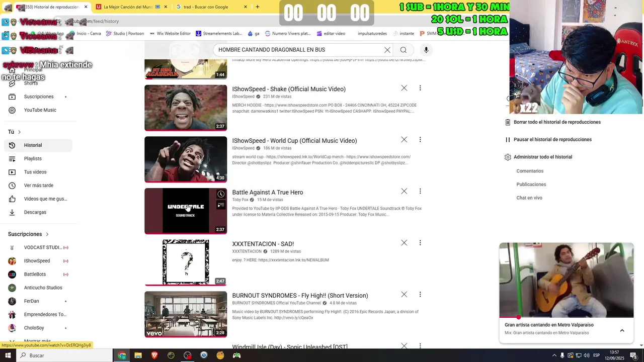Open the Toby Fox channel name
The width and height of the screenshot is (644, 362).
tap(240, 200)
